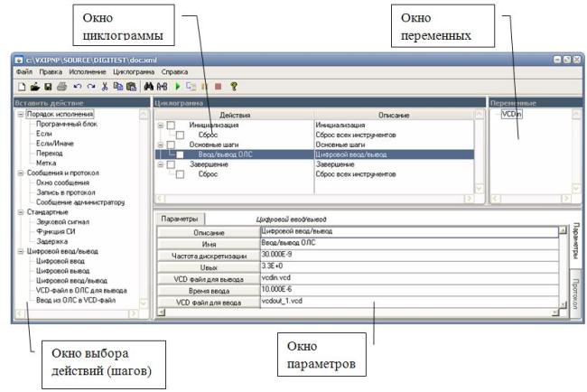Open the Файл menu

pyautogui.click(x=24, y=71)
